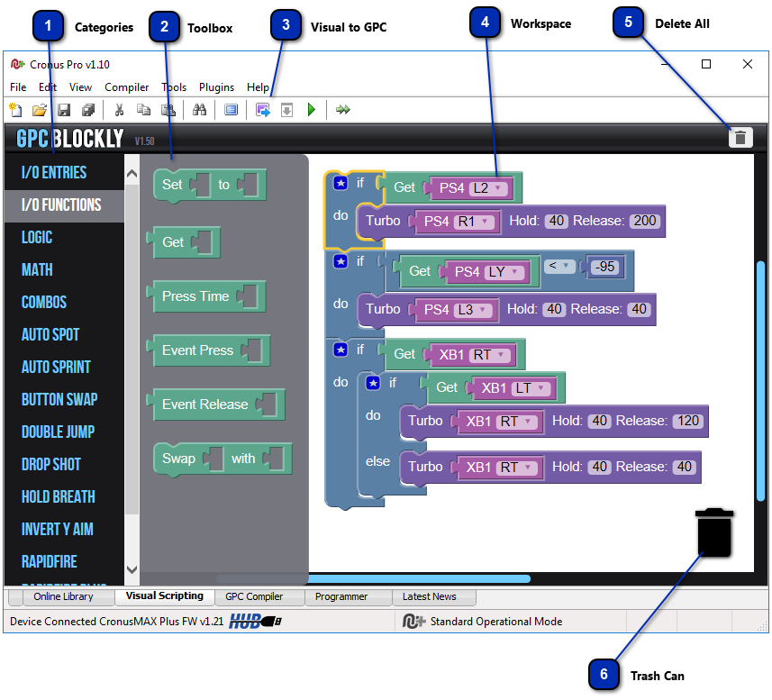Toggle the star on the PS4 L2 if block
772x700 pixels.
341,183
